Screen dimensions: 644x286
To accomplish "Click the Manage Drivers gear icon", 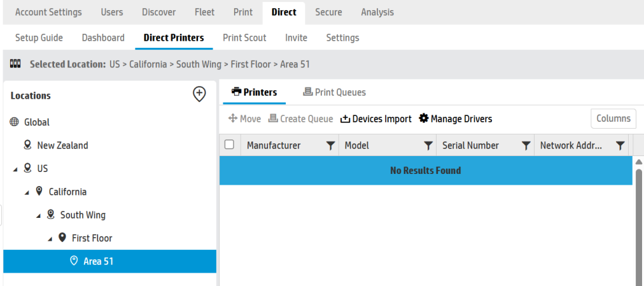I will tap(424, 118).
